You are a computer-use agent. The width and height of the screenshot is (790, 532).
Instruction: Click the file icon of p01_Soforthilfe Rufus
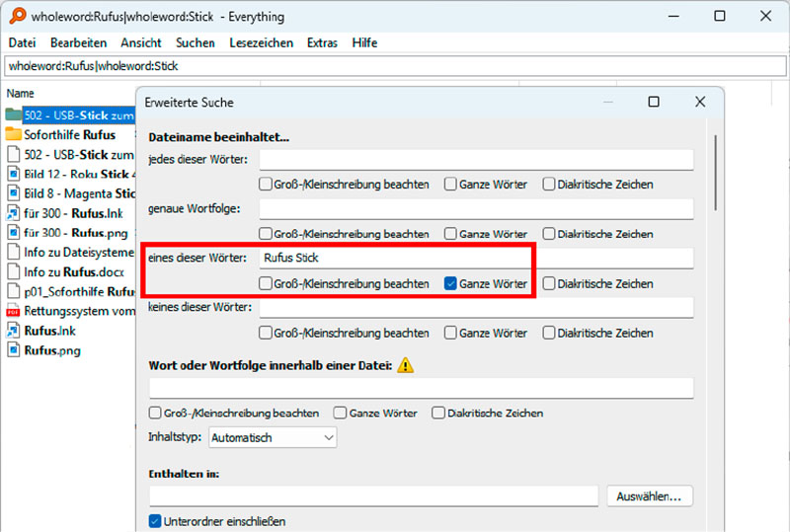click(x=14, y=291)
